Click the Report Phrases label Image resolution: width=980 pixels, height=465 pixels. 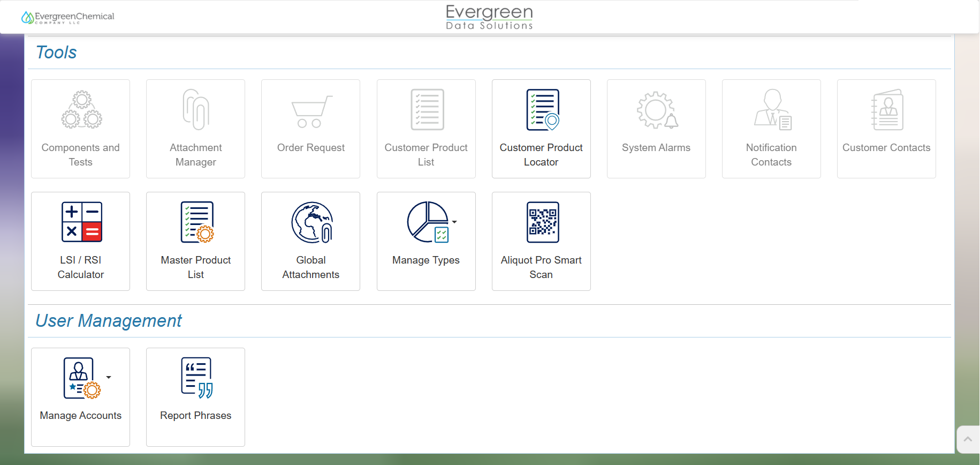[x=196, y=415]
